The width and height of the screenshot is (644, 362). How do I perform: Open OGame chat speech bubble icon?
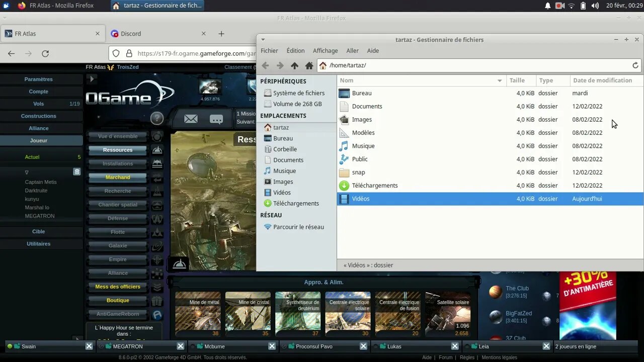click(216, 119)
